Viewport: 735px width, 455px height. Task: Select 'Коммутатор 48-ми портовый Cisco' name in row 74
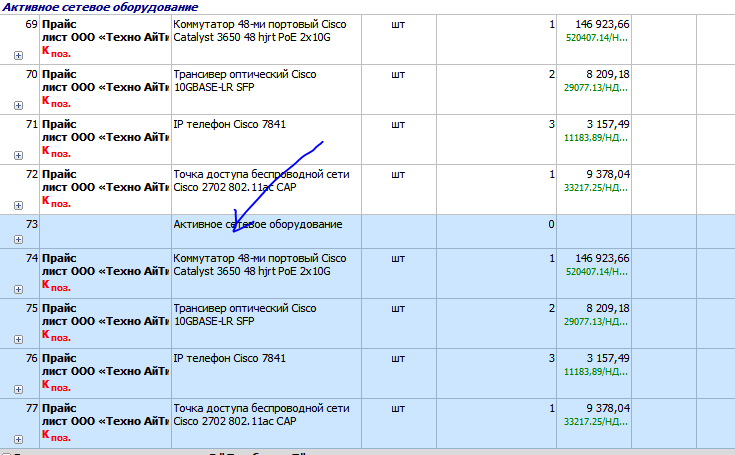(x=260, y=258)
